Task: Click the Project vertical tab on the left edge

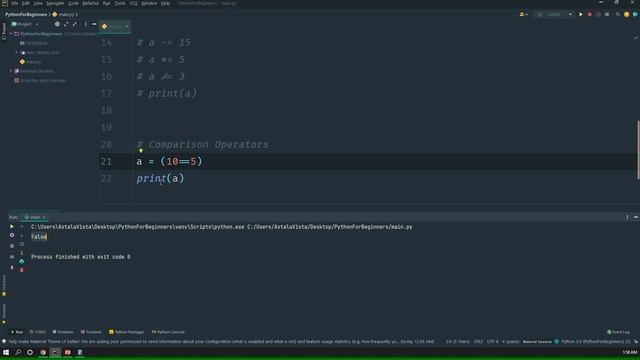Action: (4, 31)
